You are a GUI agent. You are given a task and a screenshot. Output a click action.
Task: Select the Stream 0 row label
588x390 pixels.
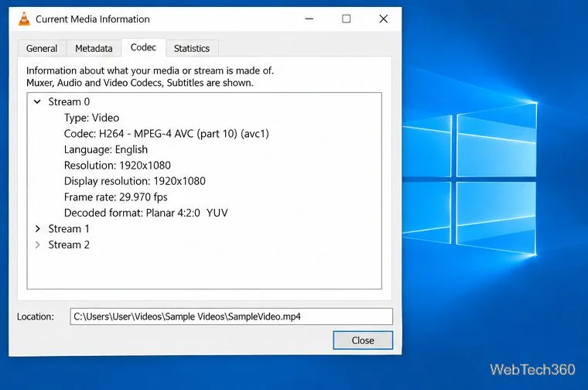click(69, 101)
